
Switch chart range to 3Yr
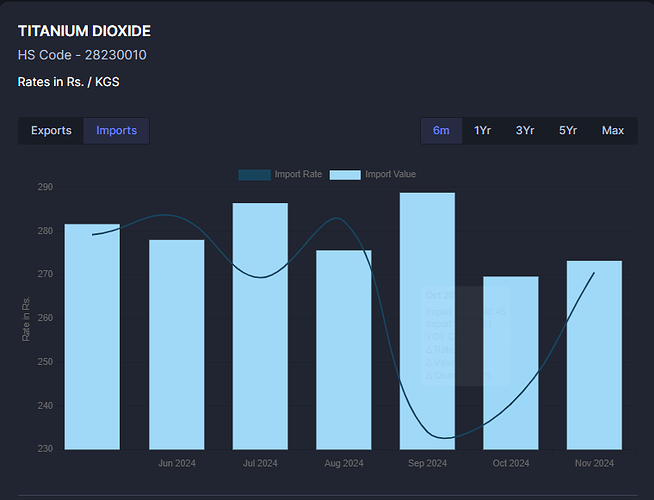click(x=524, y=131)
